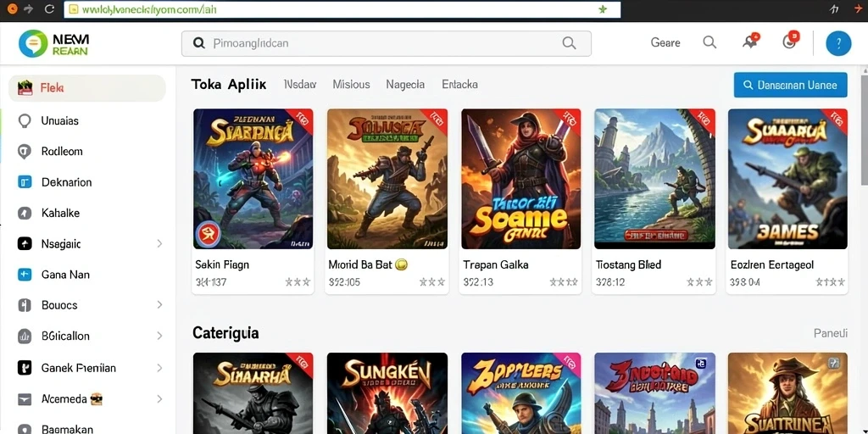Reload the page with the refresh icon

[x=49, y=8]
